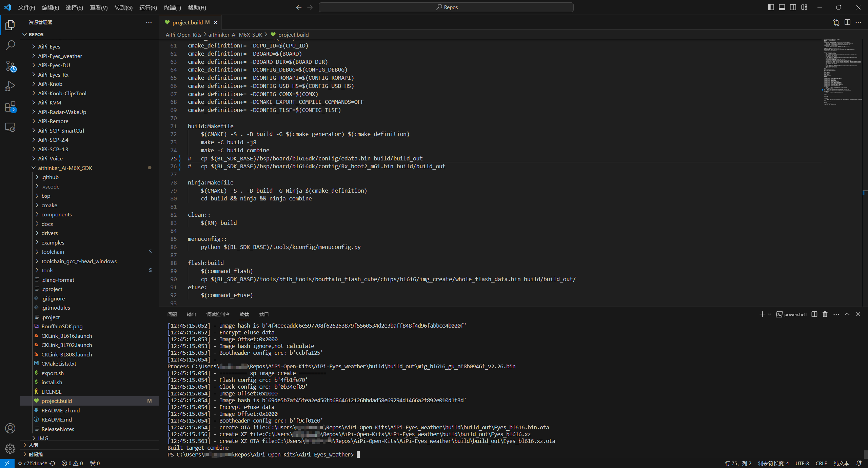Expand the components folder
Viewport: 868px width, 468px height.
click(90, 214)
